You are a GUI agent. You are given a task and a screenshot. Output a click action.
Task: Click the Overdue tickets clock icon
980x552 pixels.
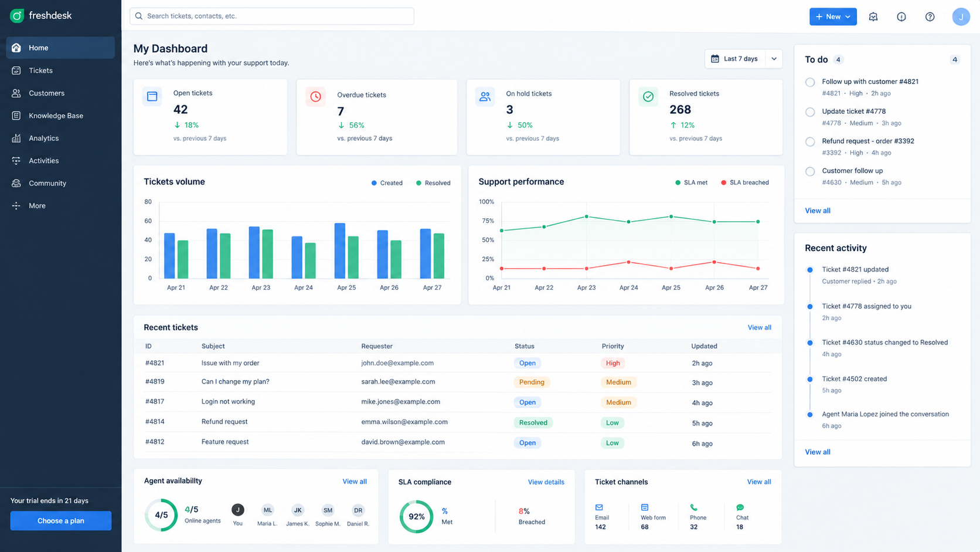click(x=316, y=96)
